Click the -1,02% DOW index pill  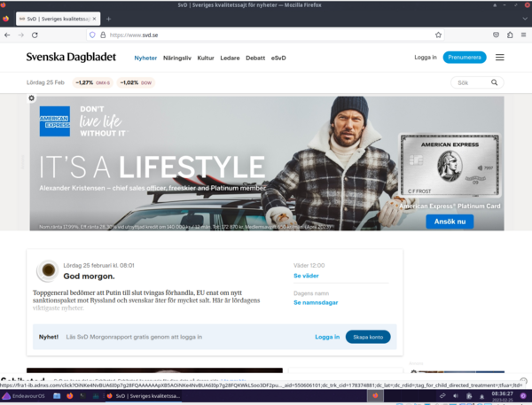point(136,82)
